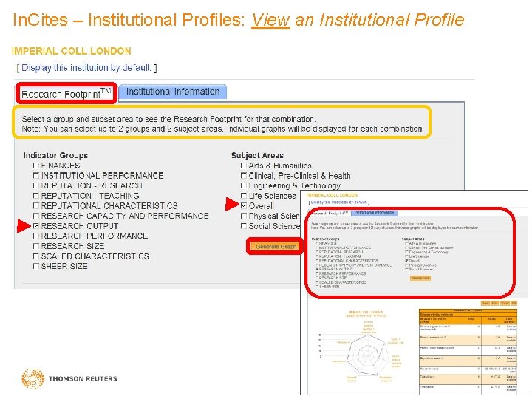Check RESEARCH CAPACITY AND PERFORMANCE

[36, 216]
